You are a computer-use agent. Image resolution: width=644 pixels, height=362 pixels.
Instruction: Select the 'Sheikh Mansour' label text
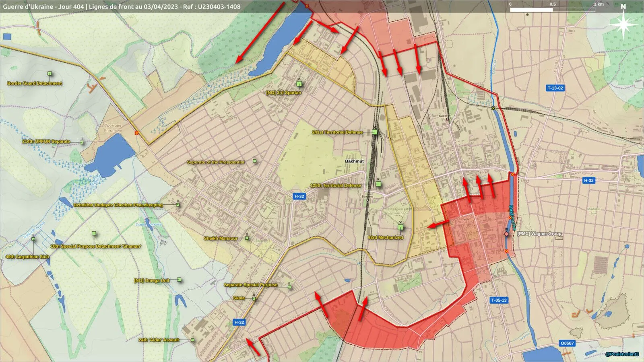pyautogui.click(x=221, y=239)
